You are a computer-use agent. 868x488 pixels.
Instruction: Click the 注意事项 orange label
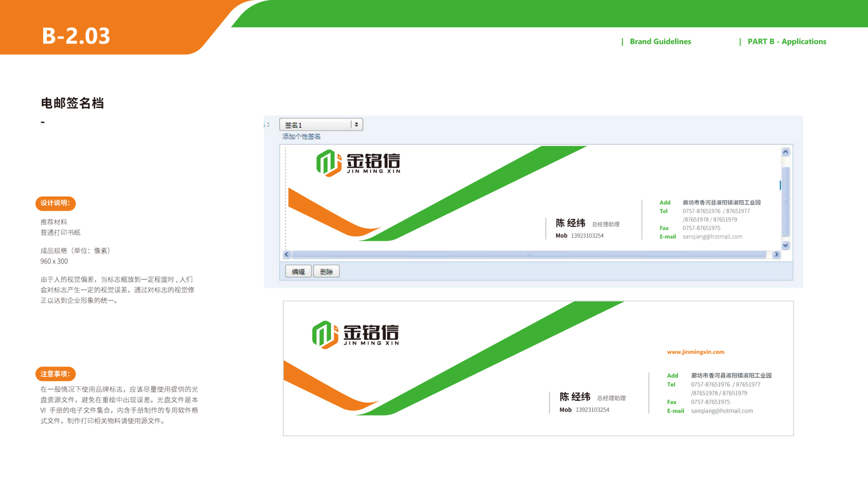point(55,374)
